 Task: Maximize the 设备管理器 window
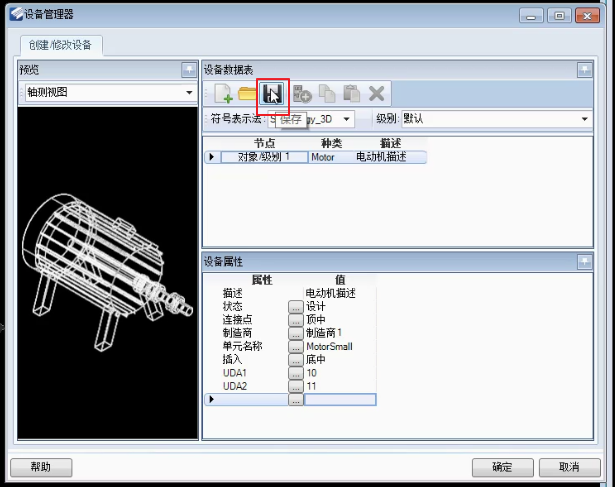pyautogui.click(x=559, y=16)
